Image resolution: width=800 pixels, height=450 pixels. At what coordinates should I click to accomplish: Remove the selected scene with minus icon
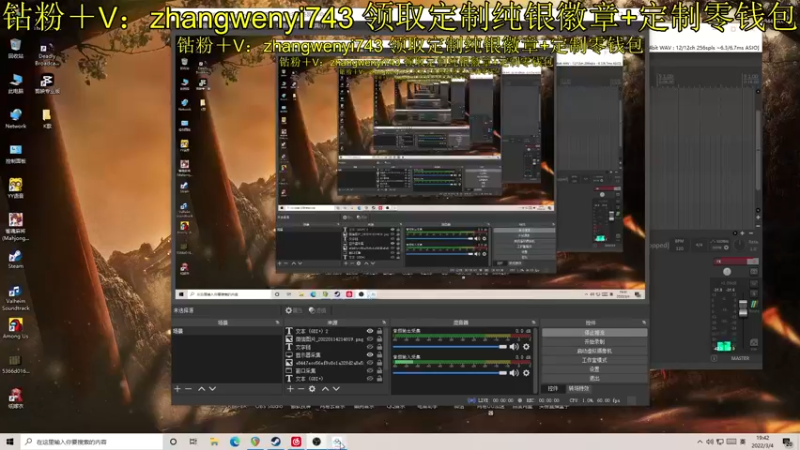[x=188, y=389]
